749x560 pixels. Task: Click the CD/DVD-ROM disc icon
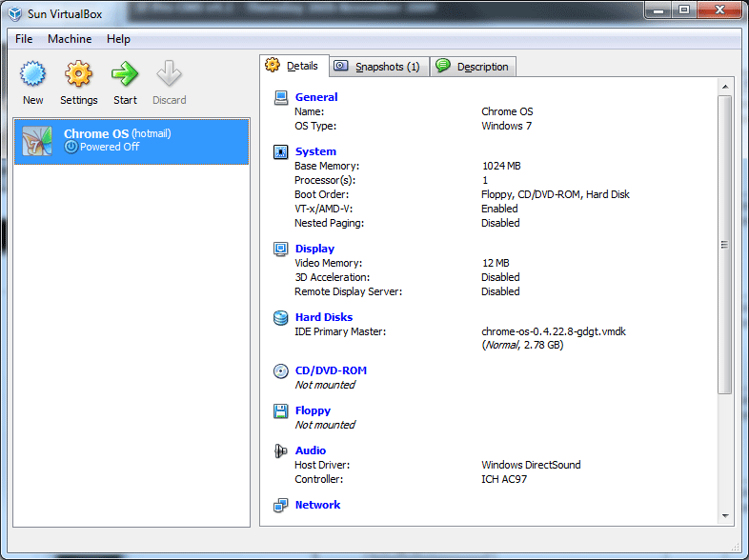point(281,370)
